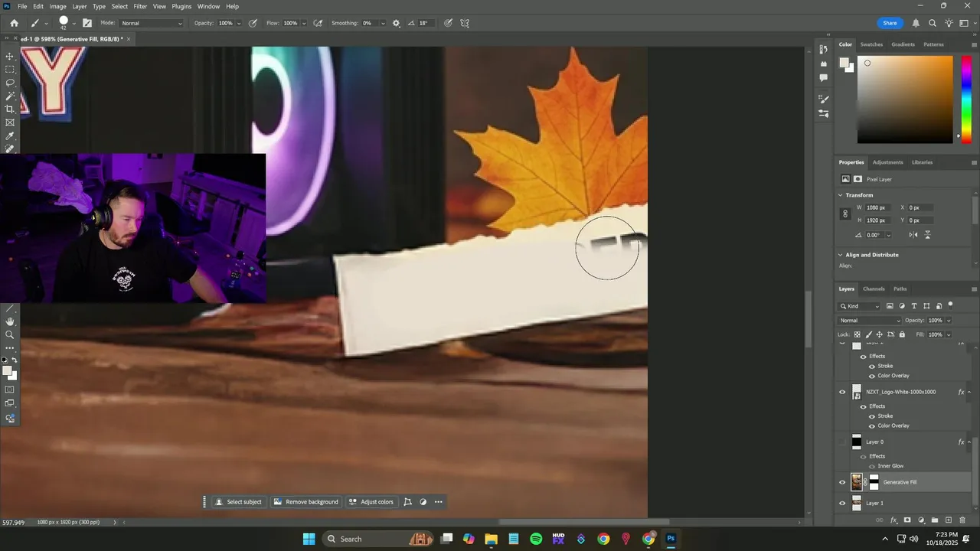Flip vertically in Transform section
Image resolution: width=980 pixels, height=551 pixels.
pos(928,235)
